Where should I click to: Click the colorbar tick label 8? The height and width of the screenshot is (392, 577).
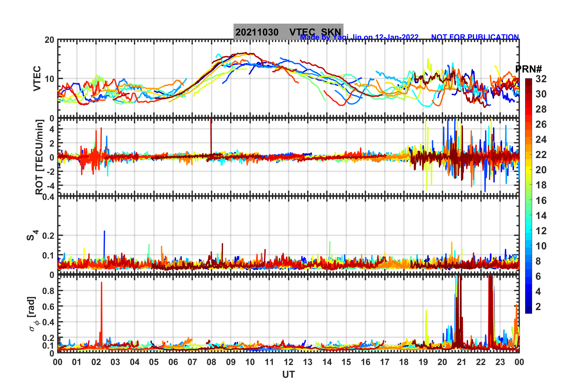538,261
